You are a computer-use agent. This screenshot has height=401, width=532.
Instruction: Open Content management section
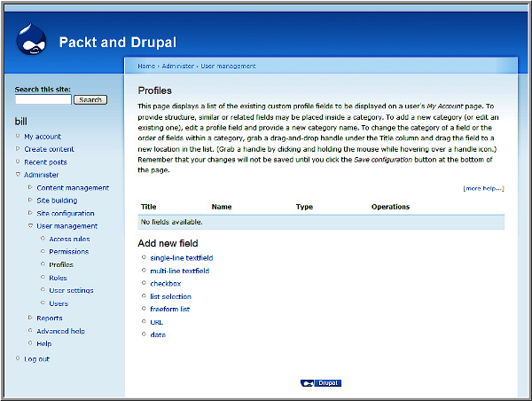coord(73,188)
